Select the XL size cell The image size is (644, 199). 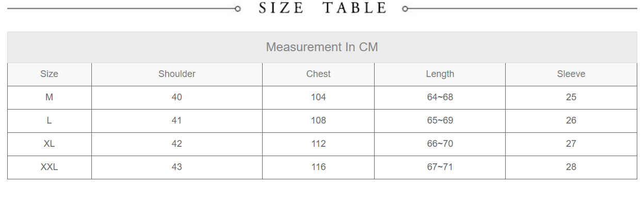click(50, 144)
